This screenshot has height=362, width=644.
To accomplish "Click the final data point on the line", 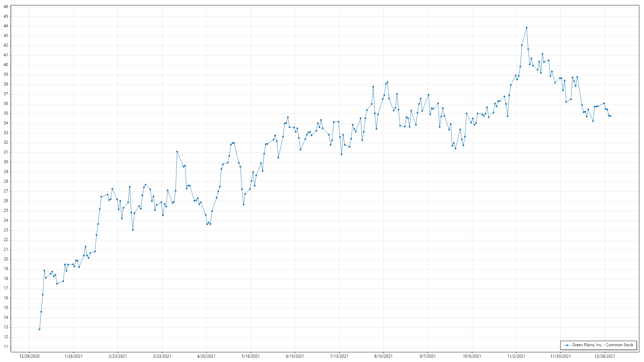I will click(x=610, y=116).
